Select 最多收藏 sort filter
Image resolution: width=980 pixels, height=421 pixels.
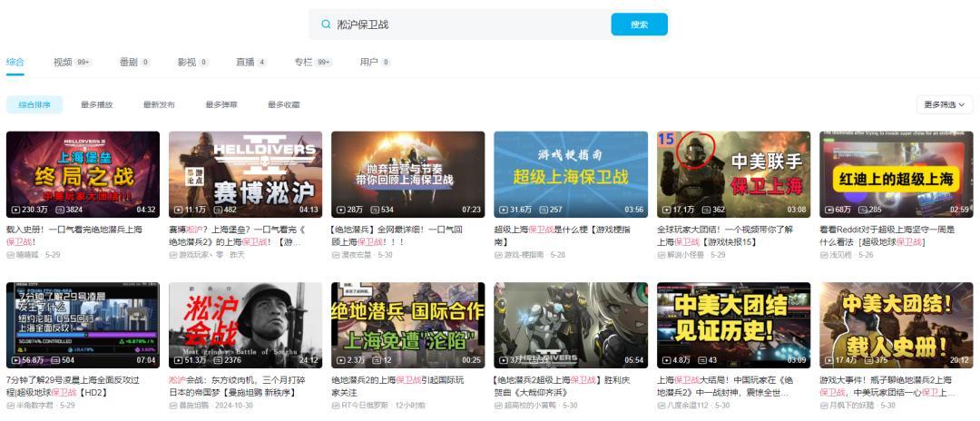(284, 105)
